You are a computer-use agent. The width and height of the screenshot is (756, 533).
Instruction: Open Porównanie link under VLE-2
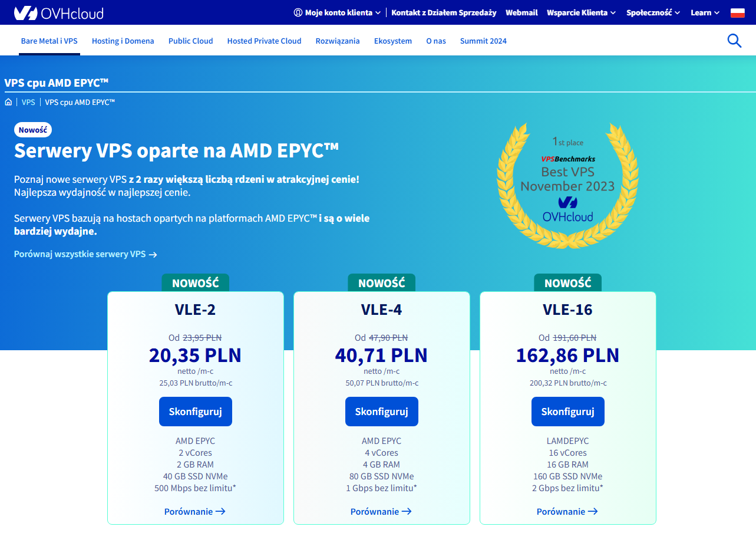tap(195, 512)
